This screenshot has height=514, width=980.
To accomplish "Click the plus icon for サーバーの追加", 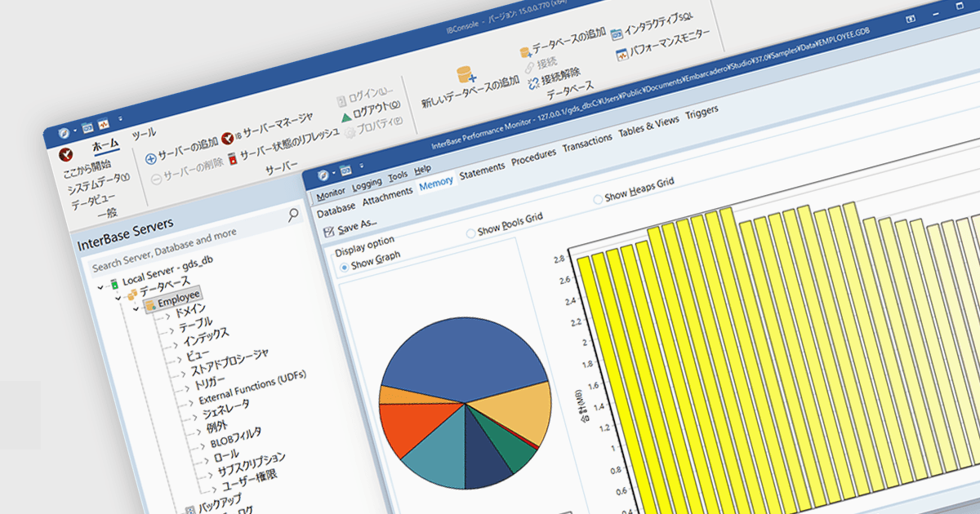I will (150, 158).
